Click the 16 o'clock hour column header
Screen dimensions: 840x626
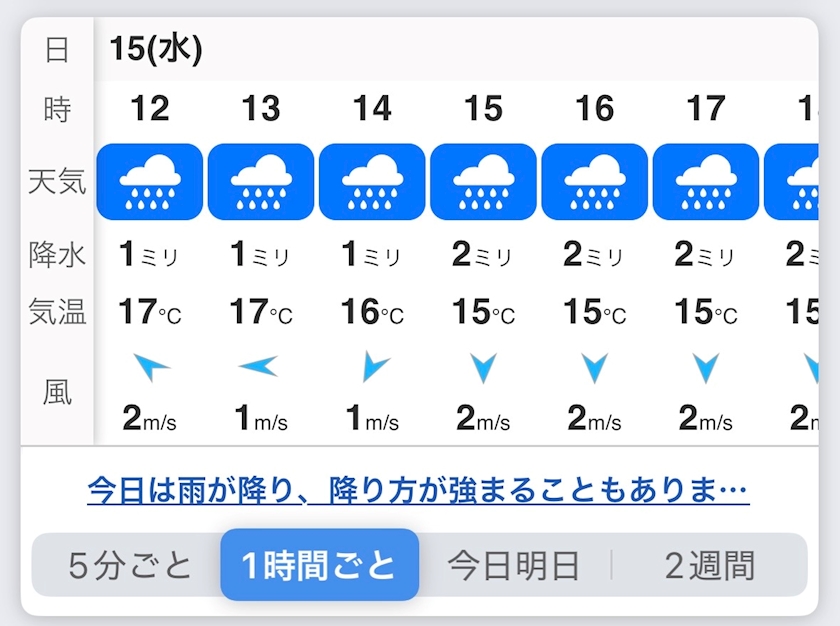click(595, 108)
